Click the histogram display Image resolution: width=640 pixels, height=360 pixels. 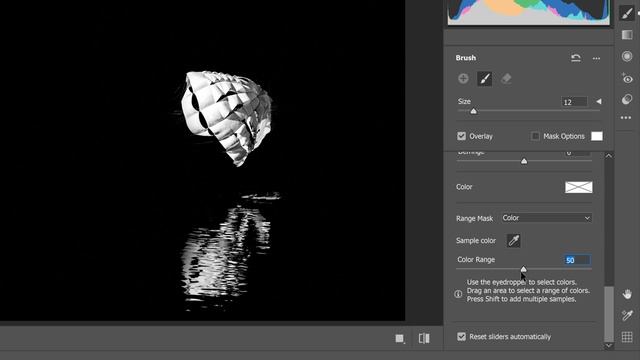pos(529,12)
